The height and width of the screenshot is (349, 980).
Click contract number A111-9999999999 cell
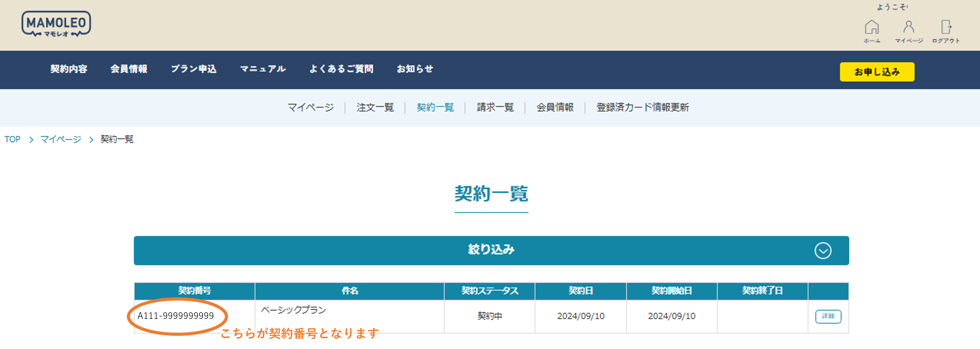coord(175,316)
